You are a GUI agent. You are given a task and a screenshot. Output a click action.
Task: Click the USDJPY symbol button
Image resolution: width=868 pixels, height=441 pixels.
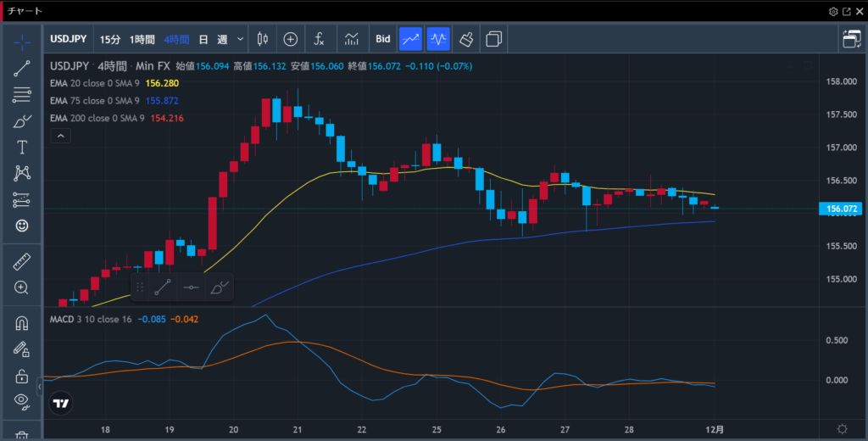tap(69, 39)
